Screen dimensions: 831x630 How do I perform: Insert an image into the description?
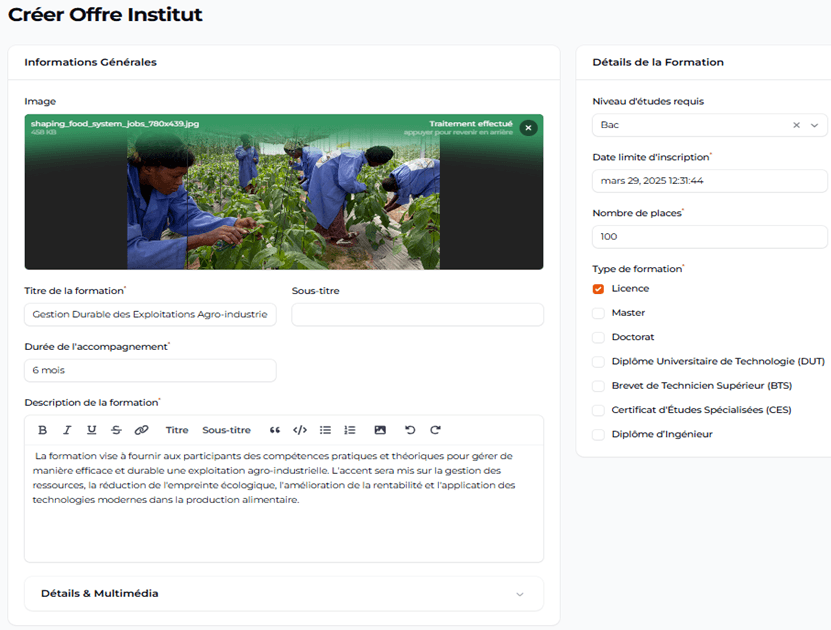[380, 430]
